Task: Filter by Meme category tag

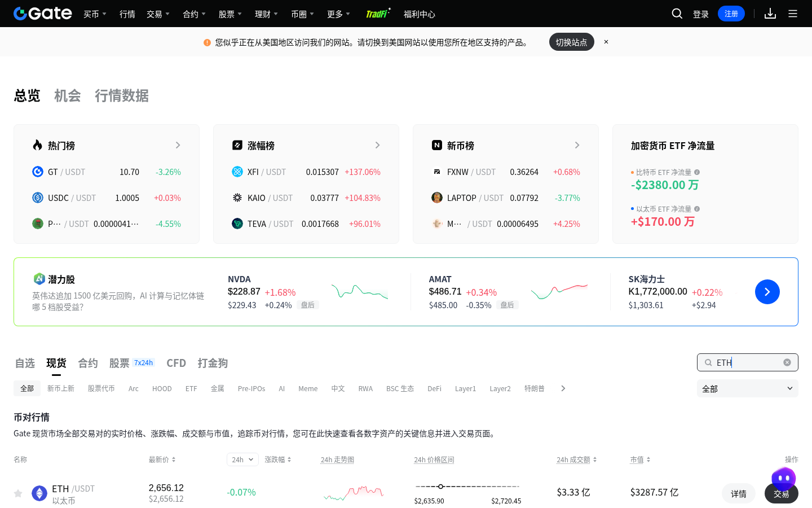Action: click(308, 388)
